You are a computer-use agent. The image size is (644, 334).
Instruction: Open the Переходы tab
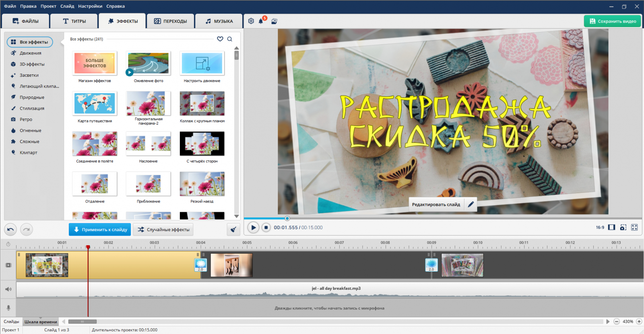171,21
